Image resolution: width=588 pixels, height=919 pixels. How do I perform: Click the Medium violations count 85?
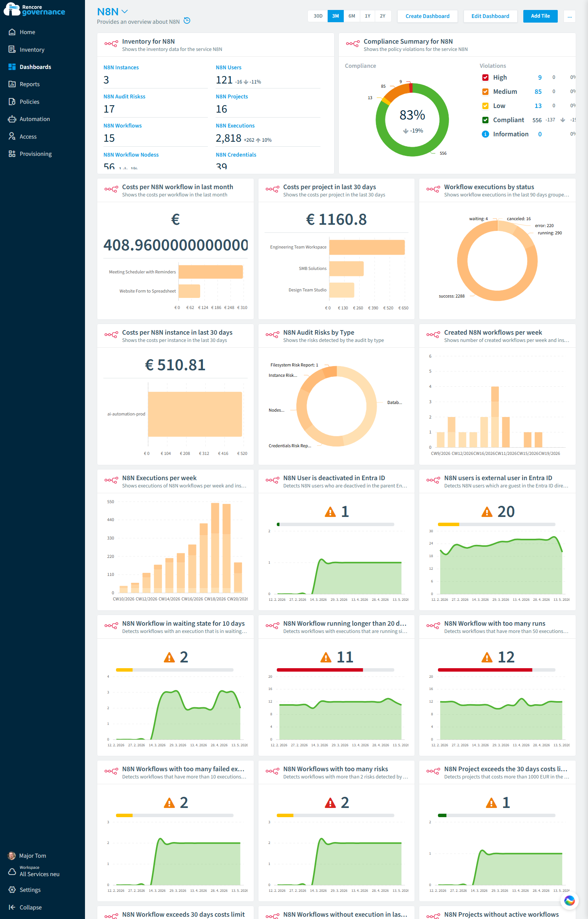point(538,92)
